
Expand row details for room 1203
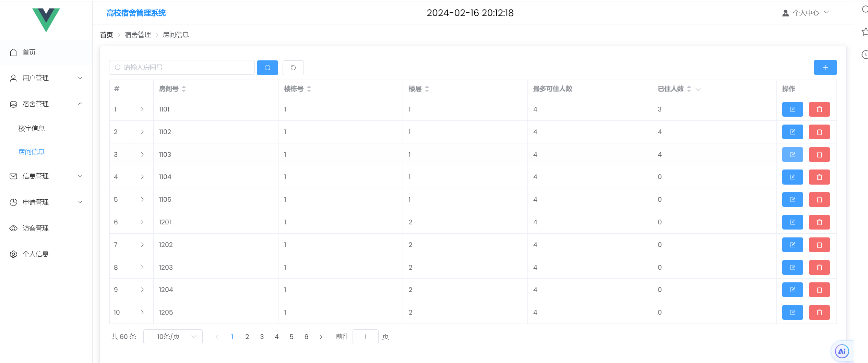pos(142,267)
